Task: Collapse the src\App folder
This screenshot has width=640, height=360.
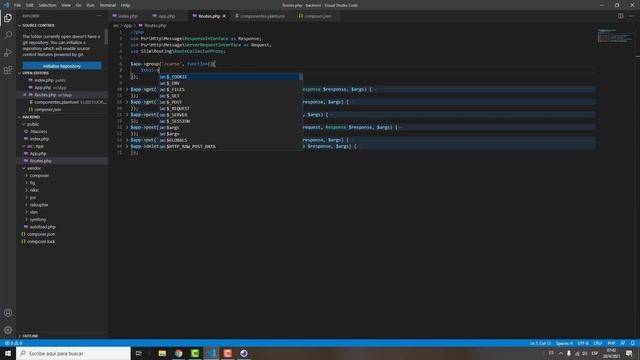Action: (35, 146)
